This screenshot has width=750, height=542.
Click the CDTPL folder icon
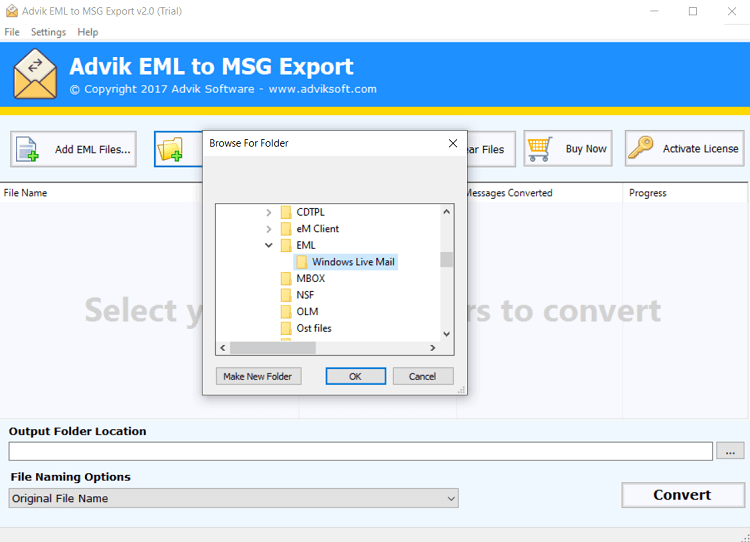click(x=286, y=212)
